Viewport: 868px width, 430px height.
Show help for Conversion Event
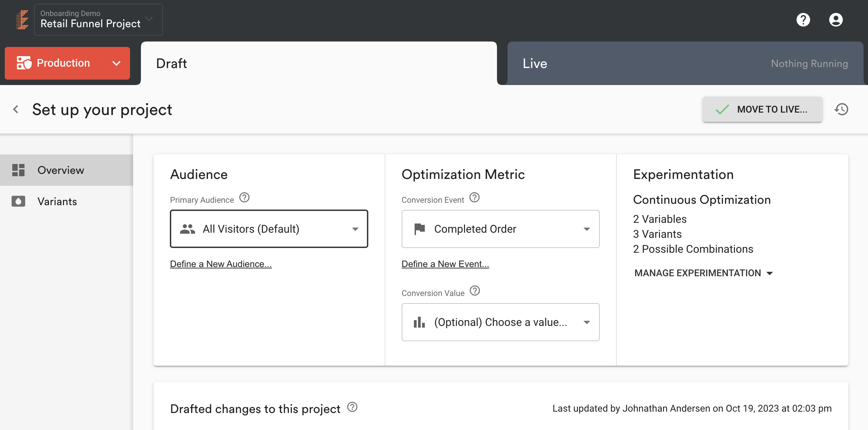(475, 197)
